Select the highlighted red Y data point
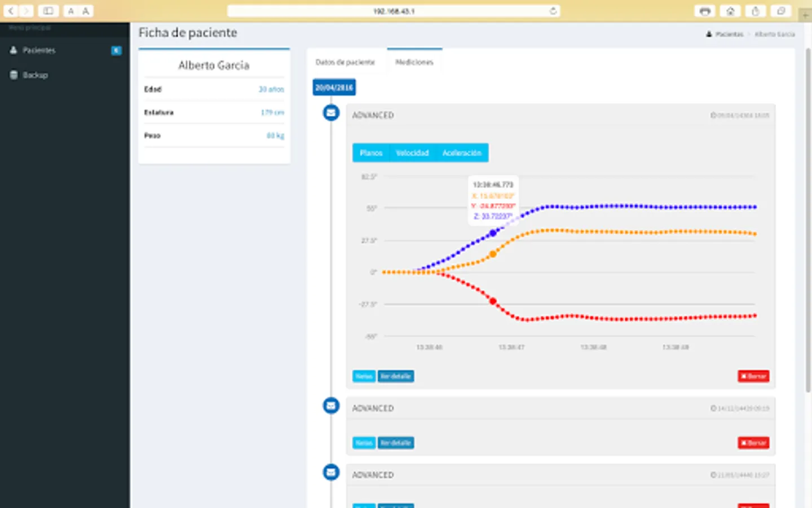This screenshot has height=508, width=812. pos(493,301)
